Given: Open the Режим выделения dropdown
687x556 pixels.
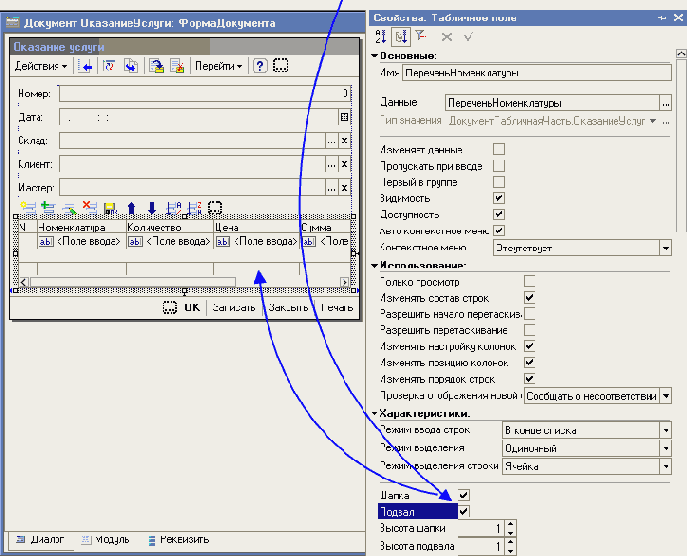Looking at the screenshot, I should tap(665, 447).
